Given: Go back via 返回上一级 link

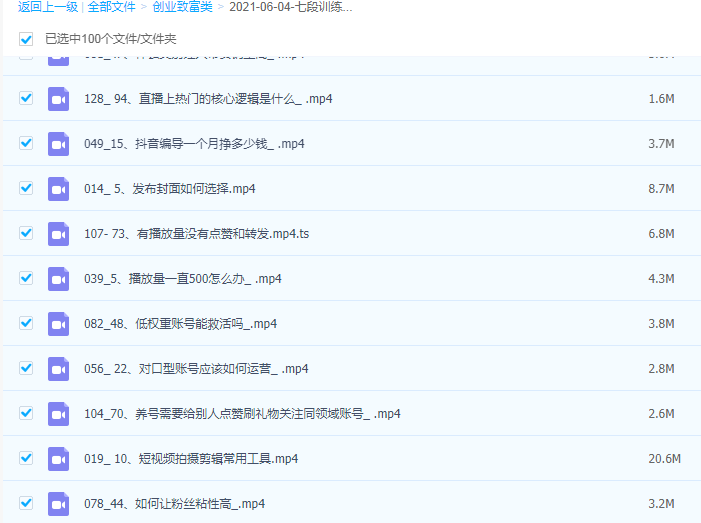Looking at the screenshot, I should point(48,7).
